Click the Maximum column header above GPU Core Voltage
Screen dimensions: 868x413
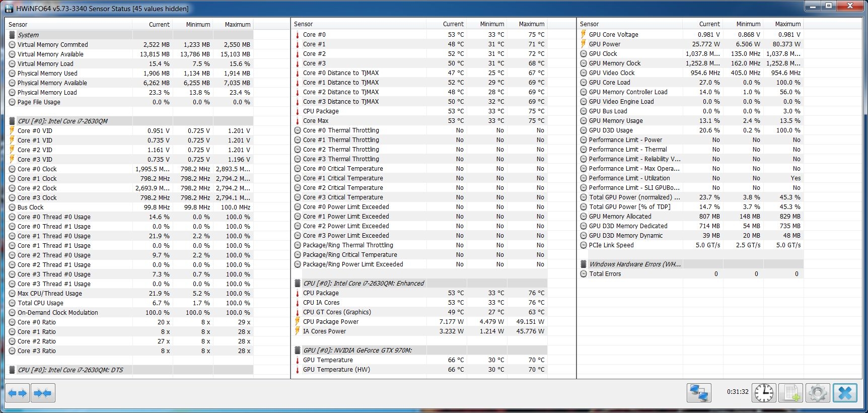point(783,24)
